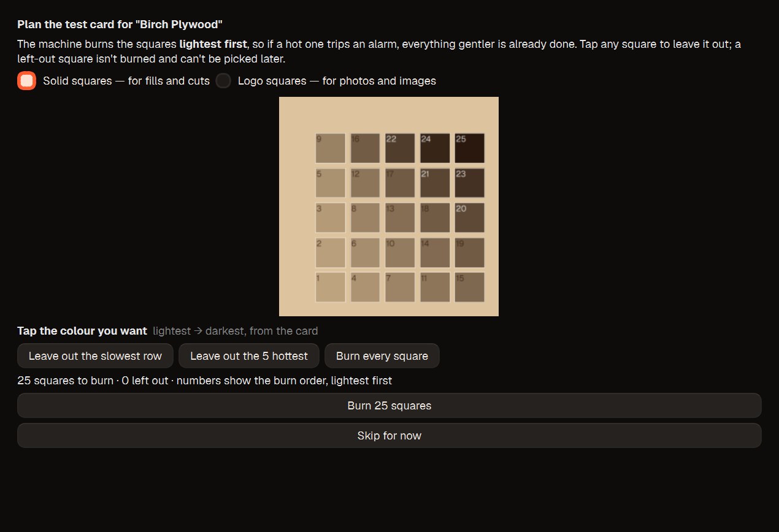Tap square number 23
The width and height of the screenshot is (779, 532).
[x=470, y=183]
